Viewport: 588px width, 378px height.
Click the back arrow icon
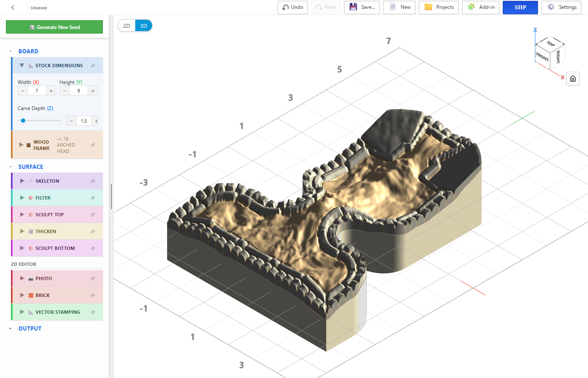pos(13,8)
